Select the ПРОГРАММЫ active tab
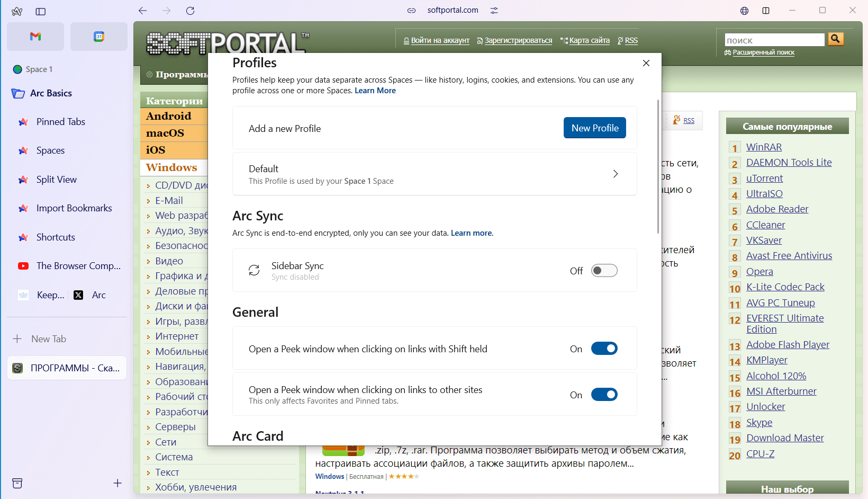 click(67, 368)
